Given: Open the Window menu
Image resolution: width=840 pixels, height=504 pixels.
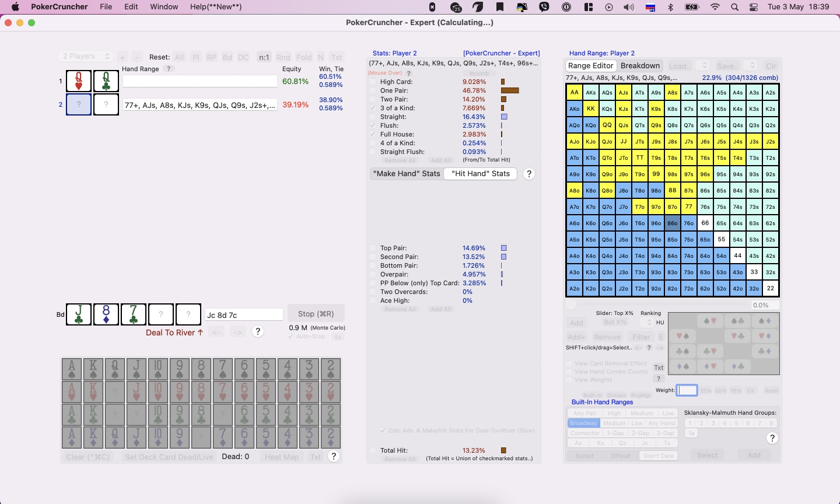Looking at the screenshot, I should tap(164, 7).
